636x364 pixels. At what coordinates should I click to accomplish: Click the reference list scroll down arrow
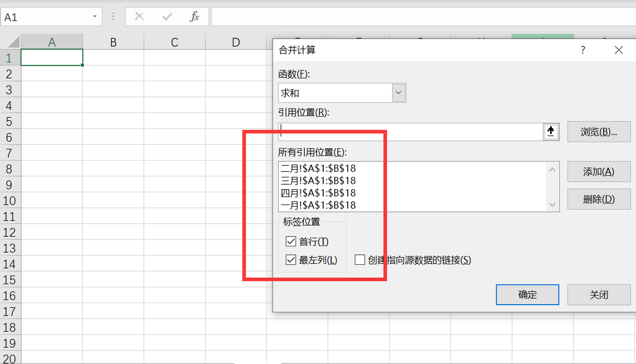[x=553, y=205]
